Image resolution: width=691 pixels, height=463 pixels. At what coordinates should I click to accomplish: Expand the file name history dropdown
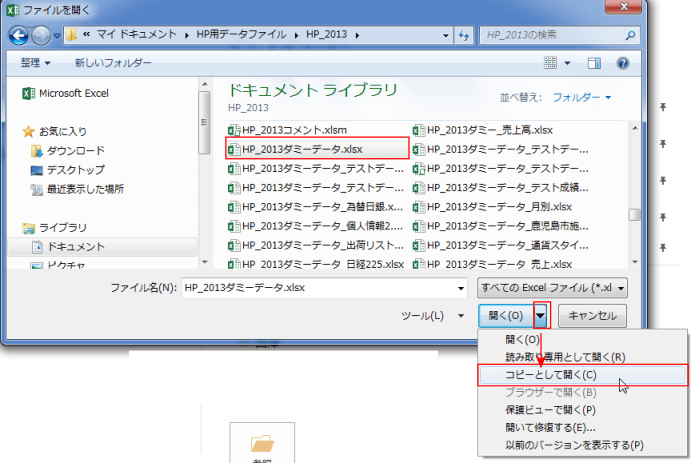point(461,289)
